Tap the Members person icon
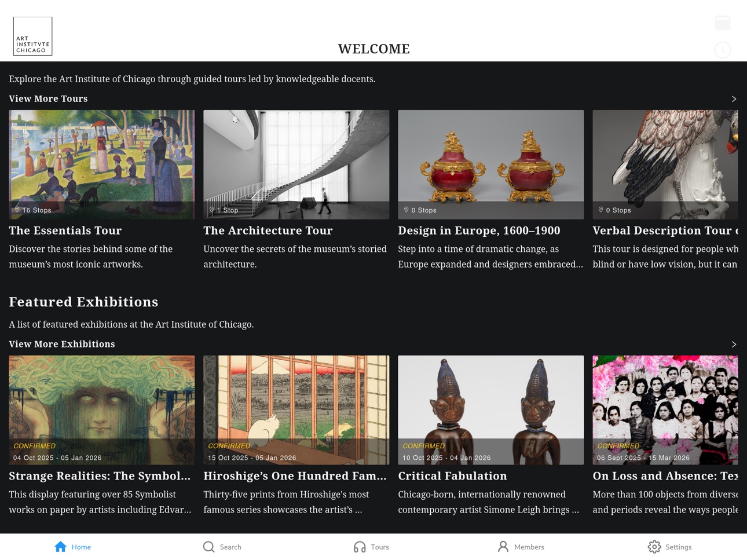747x560 pixels. tap(503, 547)
